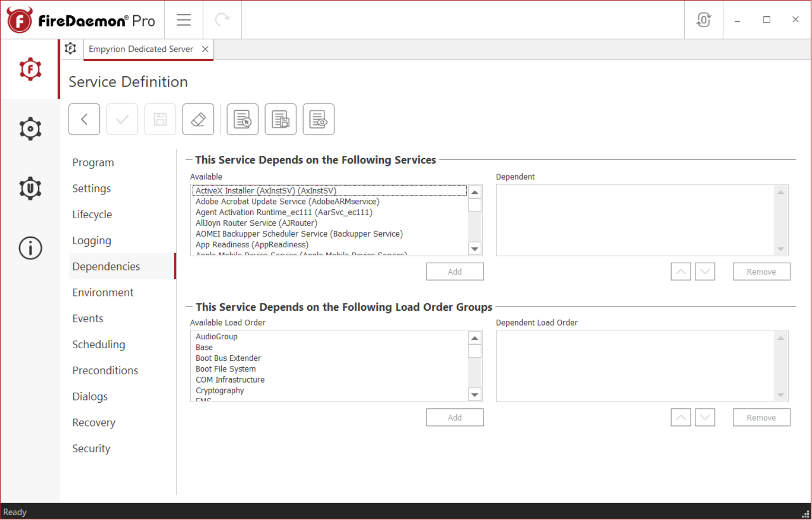
Task: Select App Readiness (AppReadiness) entry
Action: (329, 245)
